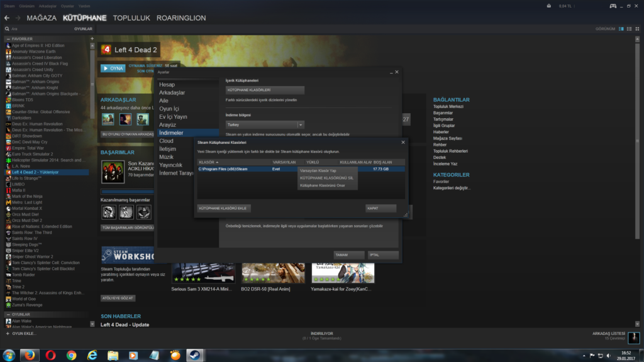Viewport: 644px width, 362px height.
Task: Open the Turkey download region dropdown
Action: (265, 125)
